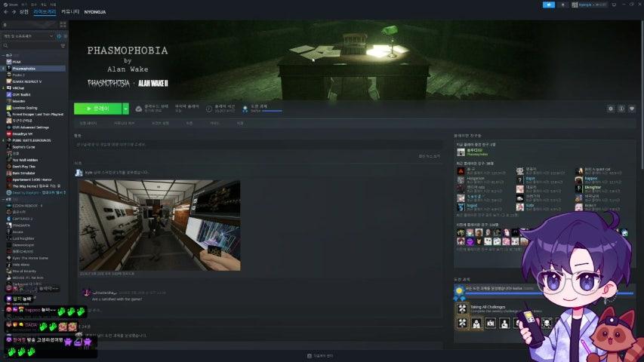The height and width of the screenshot is (362, 644).
Task: Switch to the Library (라이브러리) tab
Action: point(45,12)
